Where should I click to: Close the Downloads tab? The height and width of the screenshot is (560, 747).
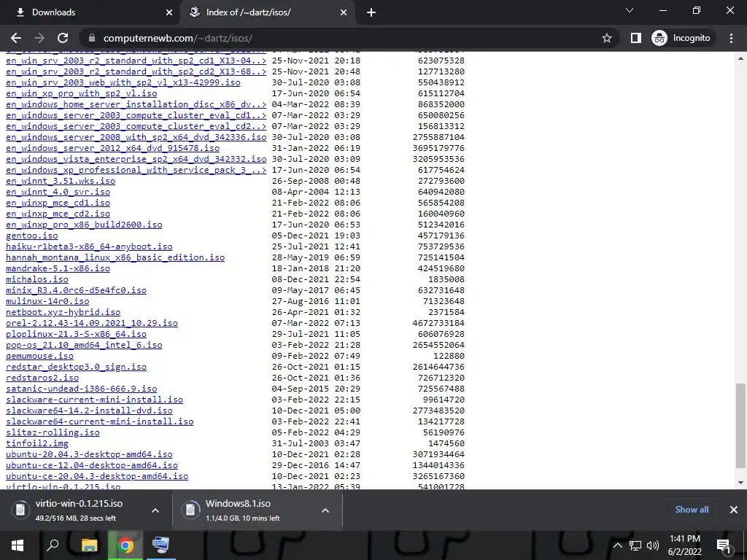click(169, 12)
